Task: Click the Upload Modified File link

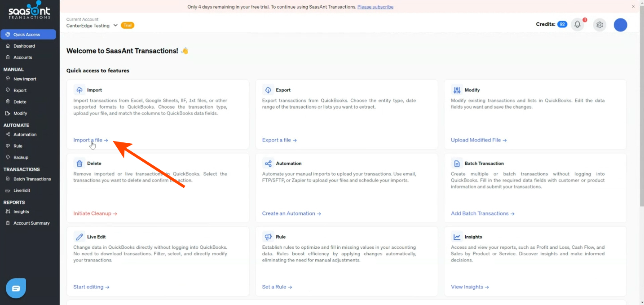Action: tap(479, 140)
